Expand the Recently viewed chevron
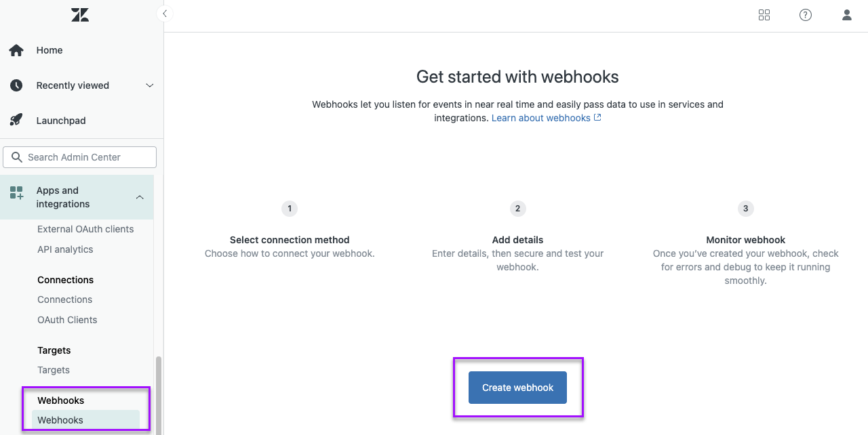 point(150,85)
